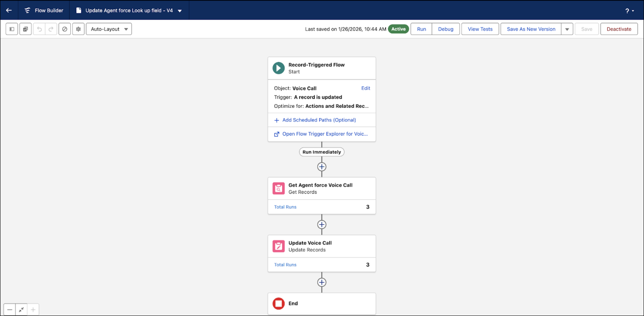Click the plus icon beside Add Scheduled Paths

pyautogui.click(x=277, y=120)
